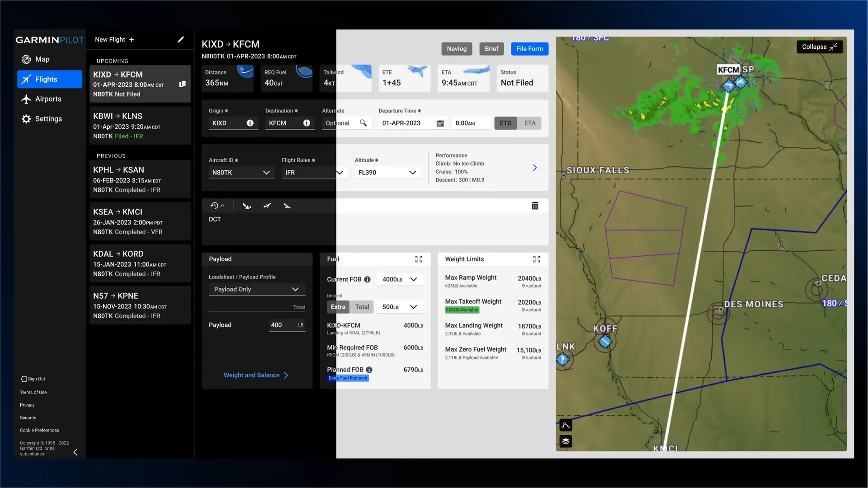The image size is (868, 488).
Task: Select the KDAL to KORD previous flight
Action: pyautogui.click(x=140, y=263)
